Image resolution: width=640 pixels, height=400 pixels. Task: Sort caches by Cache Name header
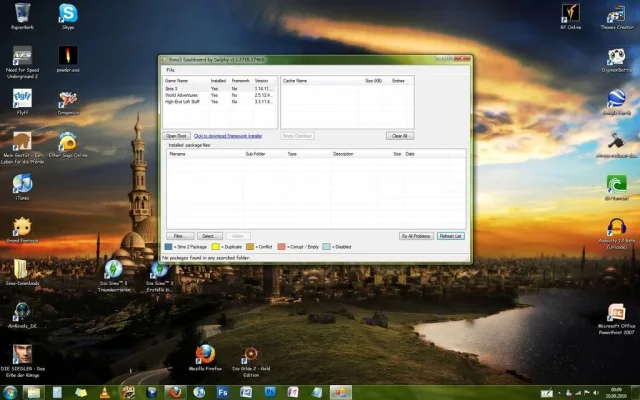[320, 81]
